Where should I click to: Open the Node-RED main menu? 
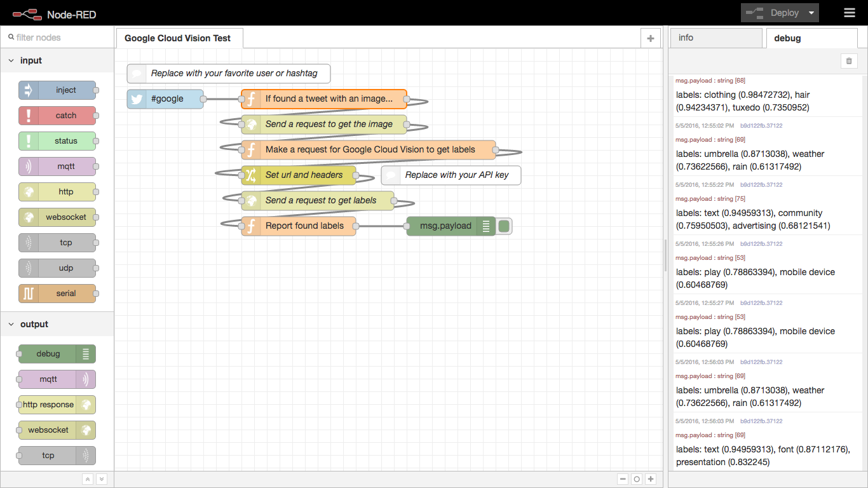click(x=850, y=13)
